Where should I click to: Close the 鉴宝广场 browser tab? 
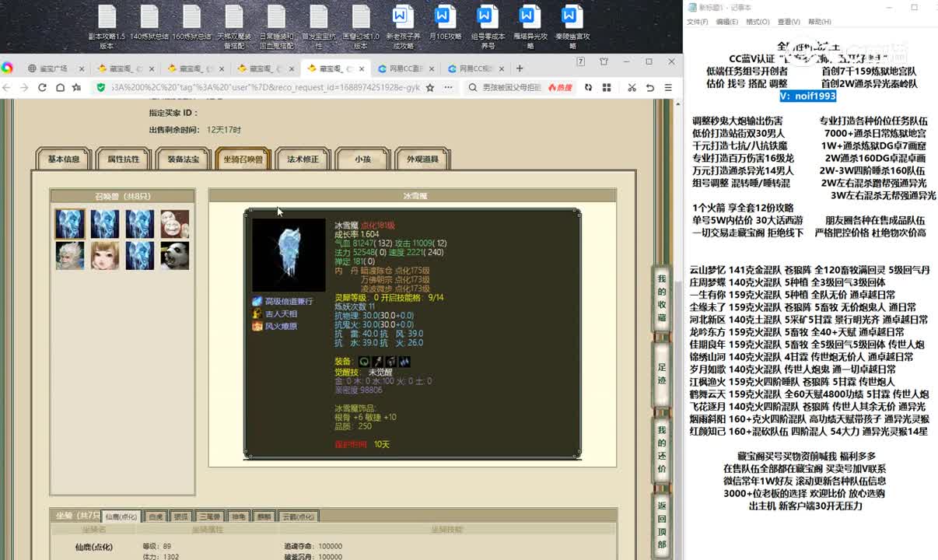click(x=82, y=68)
